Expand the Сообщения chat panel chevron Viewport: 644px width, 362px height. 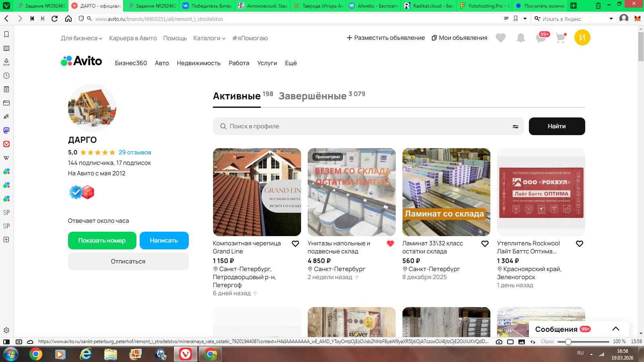click(x=616, y=329)
